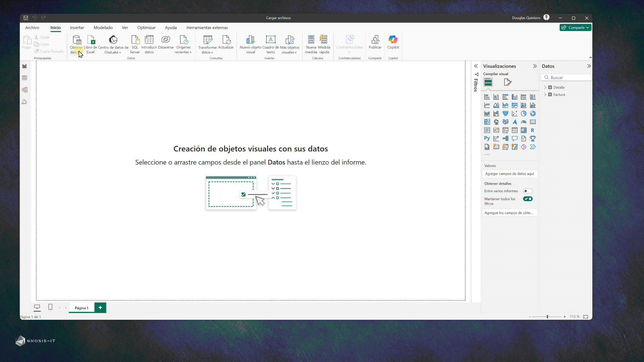644x362 pixels.
Task: Show more visuals with the ellipsis
Action: point(487,155)
